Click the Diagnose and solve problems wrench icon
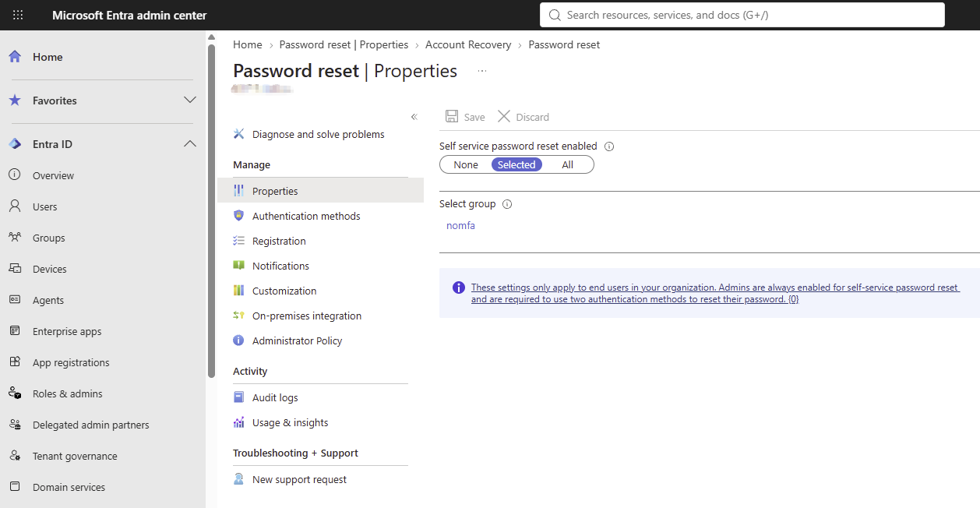980x508 pixels. [x=239, y=134]
